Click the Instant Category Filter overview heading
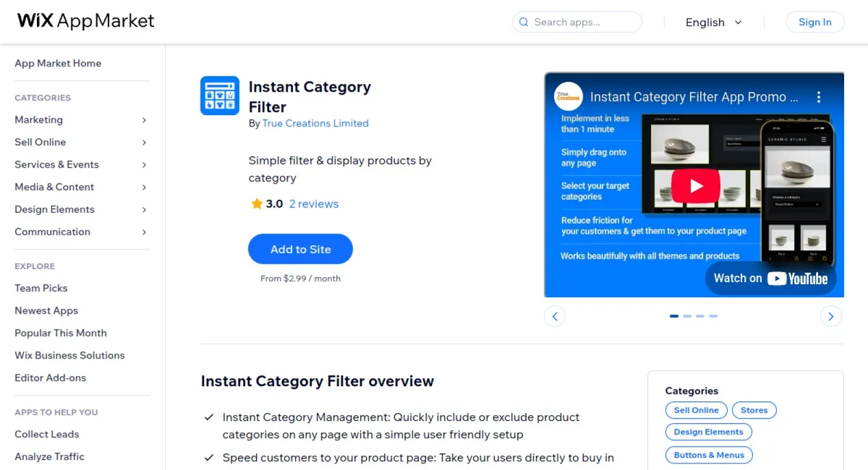The height and width of the screenshot is (470, 868). [318, 381]
